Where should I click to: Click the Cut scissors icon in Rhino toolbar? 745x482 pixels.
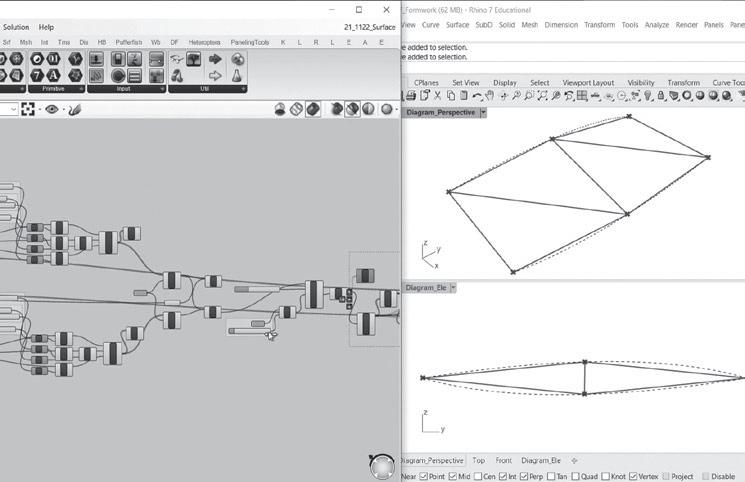[438, 96]
